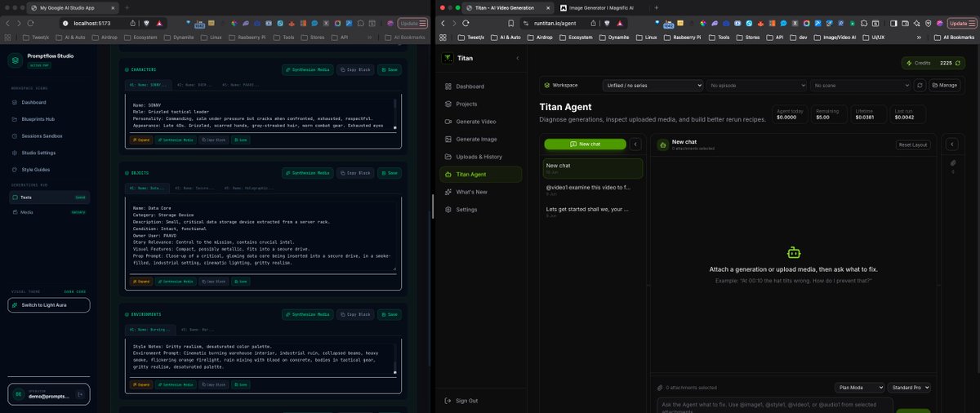Screen dimensions: 980x413
Task: Click the Credits 2225 badge
Action: (x=934, y=63)
